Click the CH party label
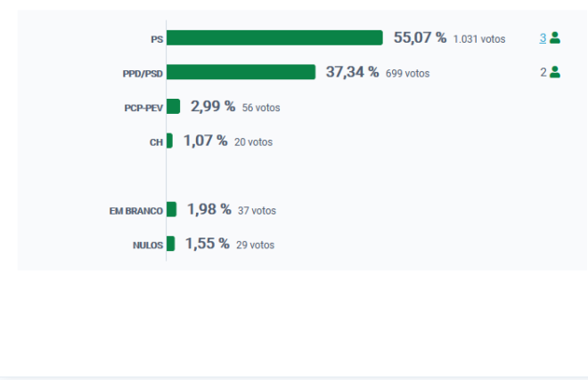 [156, 142]
